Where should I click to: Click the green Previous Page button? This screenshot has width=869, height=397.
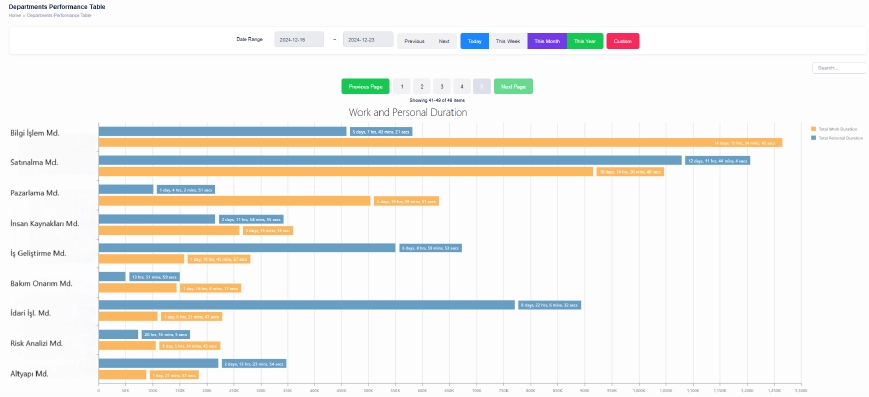click(365, 86)
